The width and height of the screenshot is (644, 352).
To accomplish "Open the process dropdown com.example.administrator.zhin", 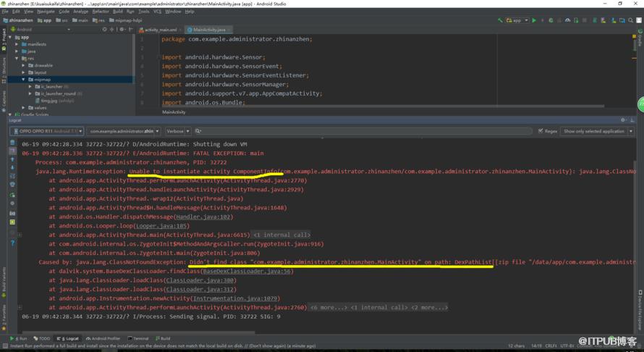I will 124,131.
